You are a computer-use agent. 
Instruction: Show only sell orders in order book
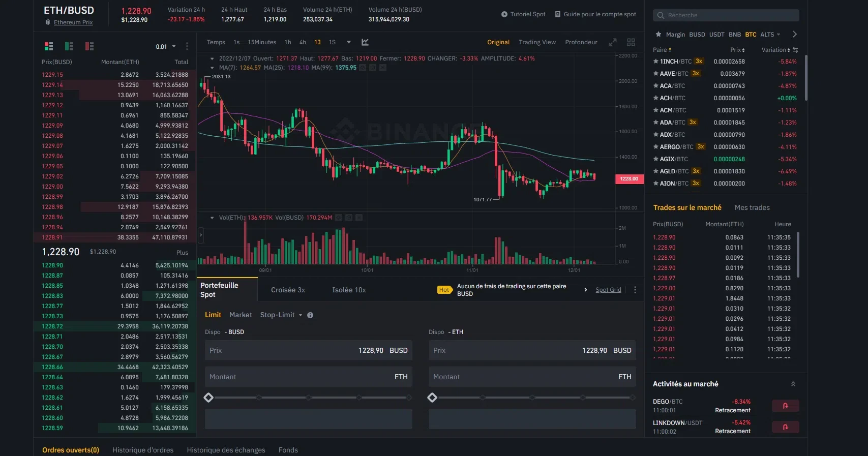coord(89,46)
